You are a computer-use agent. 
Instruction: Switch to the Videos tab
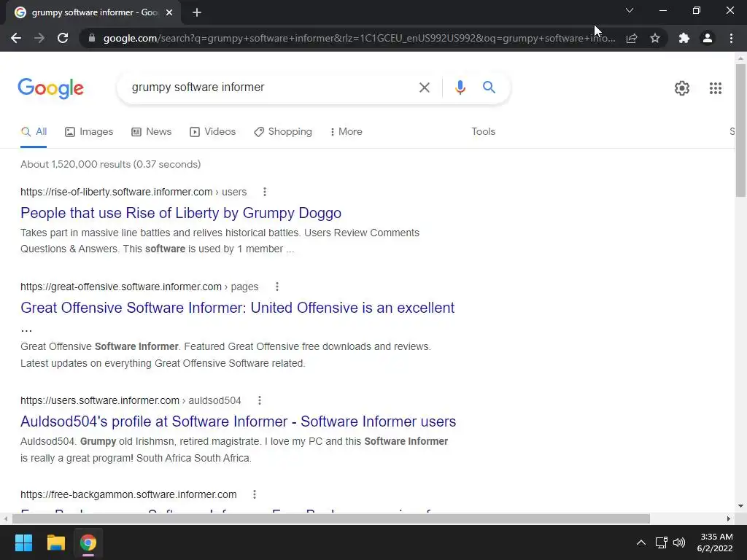[212, 132]
